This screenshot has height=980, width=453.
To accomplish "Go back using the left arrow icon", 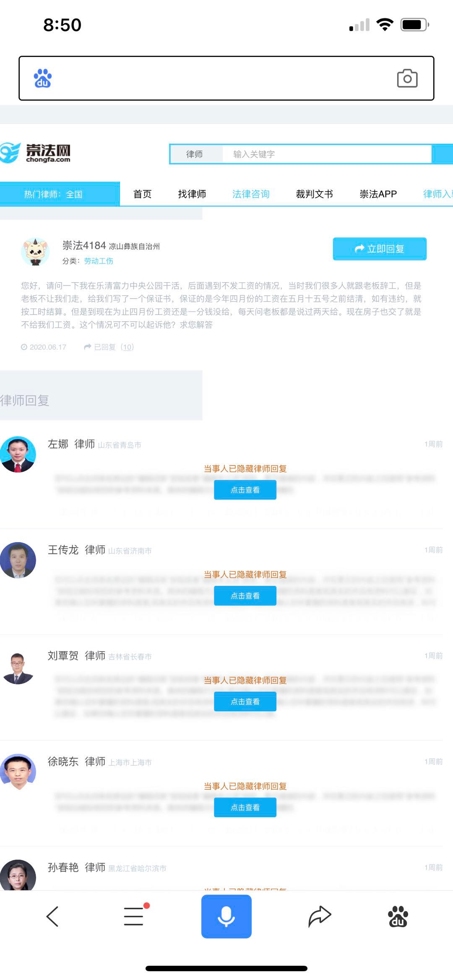I will coord(52,916).
